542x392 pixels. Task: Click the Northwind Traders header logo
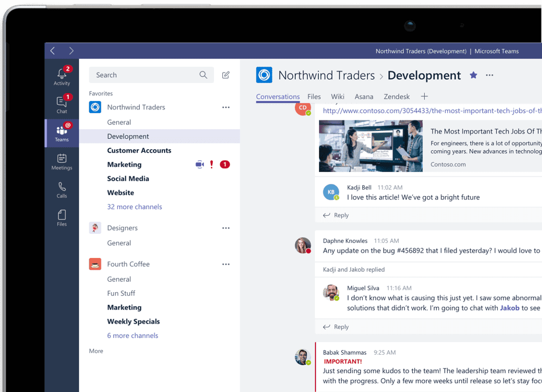[264, 75]
